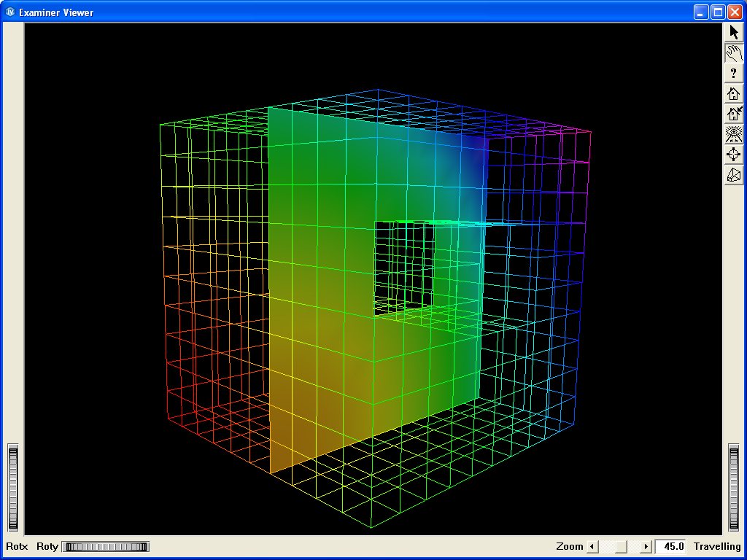Click the View All eye icon

[734, 134]
